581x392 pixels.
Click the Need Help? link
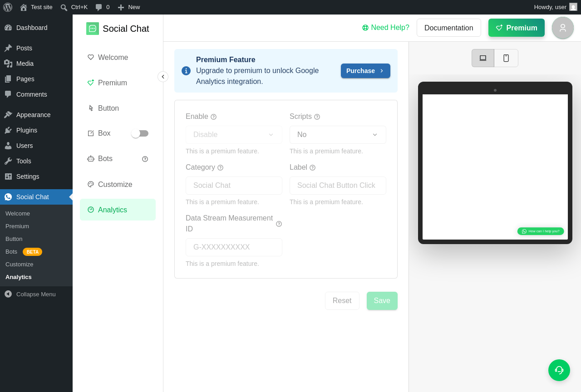(386, 28)
